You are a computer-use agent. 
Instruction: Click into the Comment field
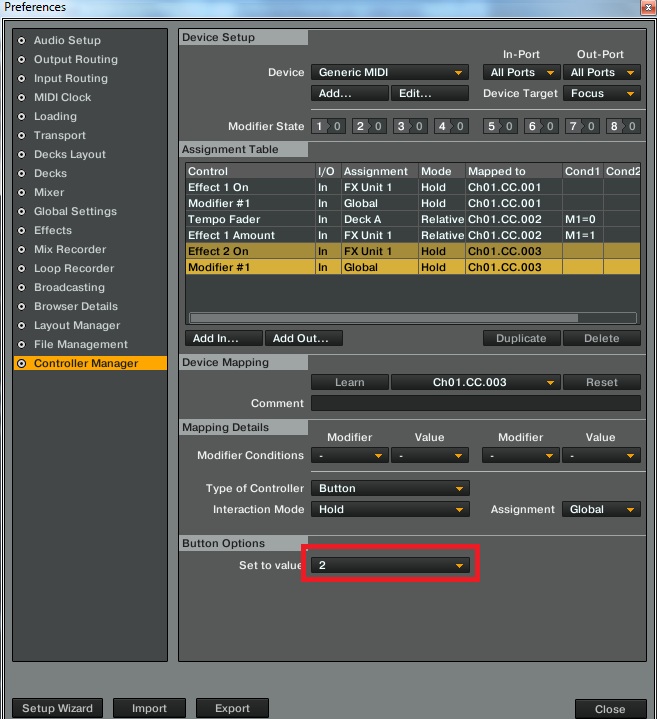coord(475,404)
